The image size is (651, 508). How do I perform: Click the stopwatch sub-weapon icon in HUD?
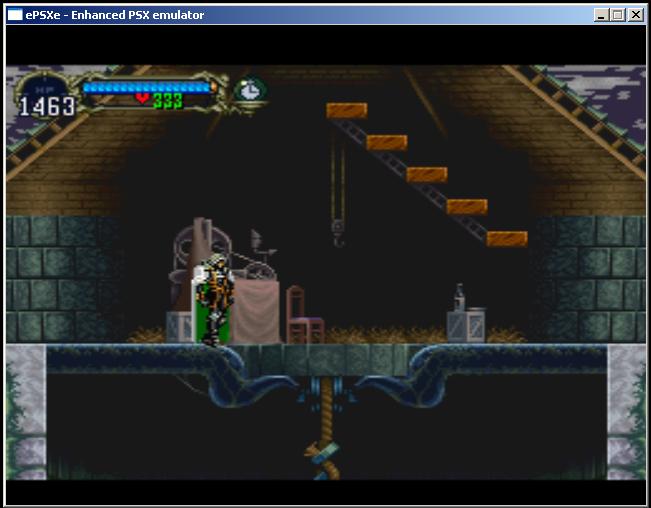click(x=250, y=90)
